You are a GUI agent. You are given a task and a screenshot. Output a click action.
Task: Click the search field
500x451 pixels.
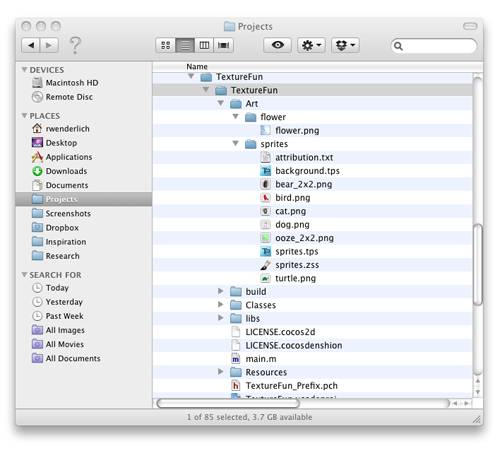434,46
